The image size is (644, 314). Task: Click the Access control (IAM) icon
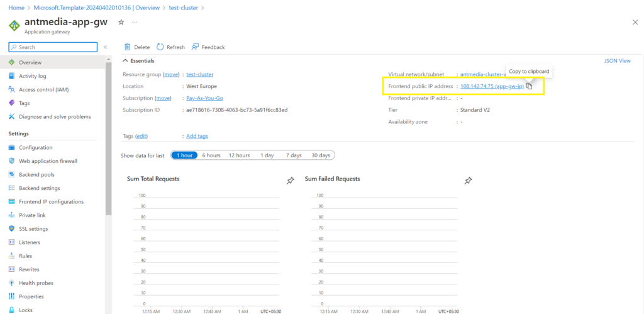click(x=11, y=89)
